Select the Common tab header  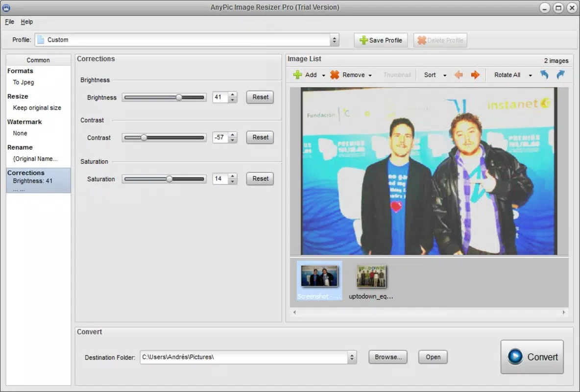point(38,60)
